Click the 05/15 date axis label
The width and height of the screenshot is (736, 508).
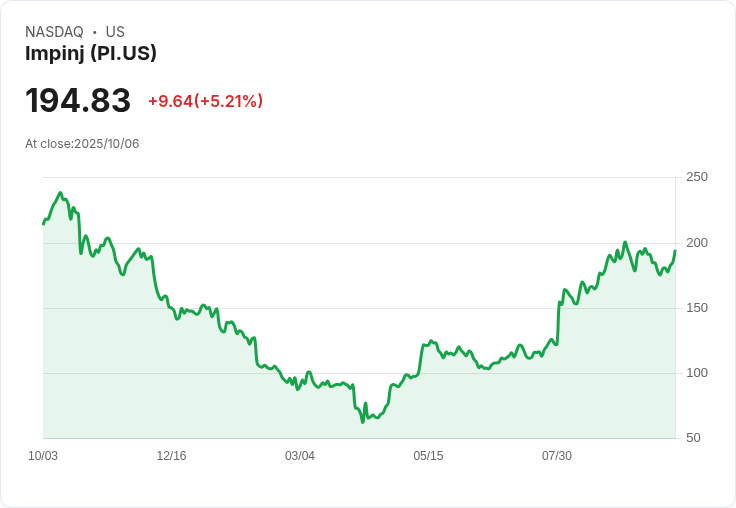pos(428,456)
